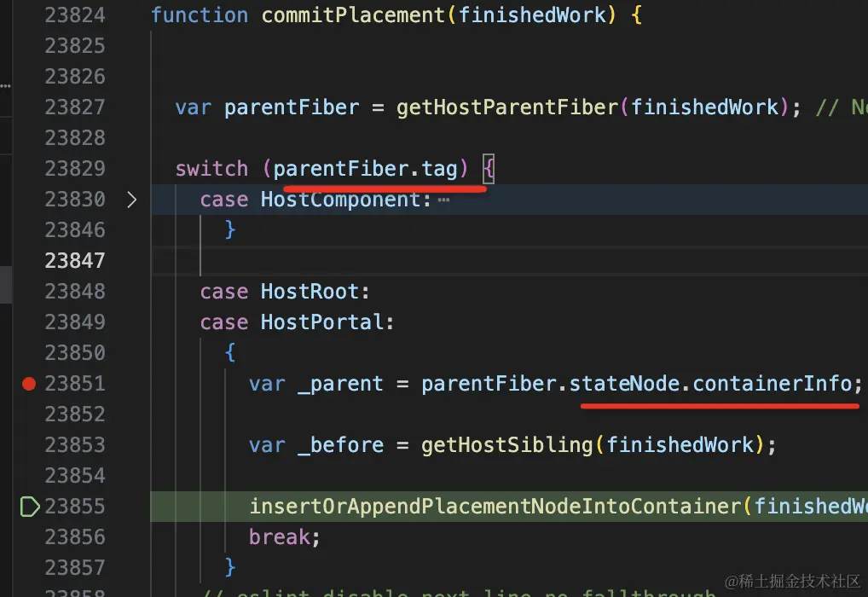Click the commitPlacement function name
This screenshot has height=597, width=868.
click(x=353, y=15)
